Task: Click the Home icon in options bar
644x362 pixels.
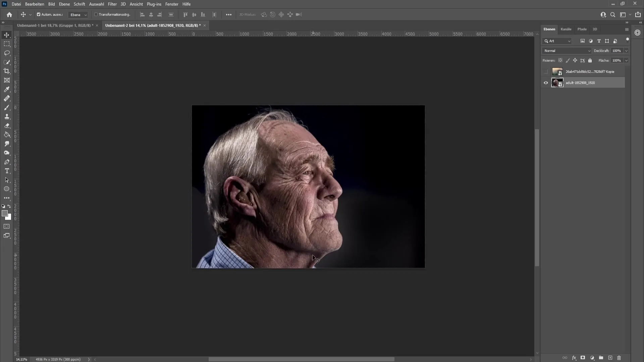Action: pyautogui.click(x=9, y=14)
